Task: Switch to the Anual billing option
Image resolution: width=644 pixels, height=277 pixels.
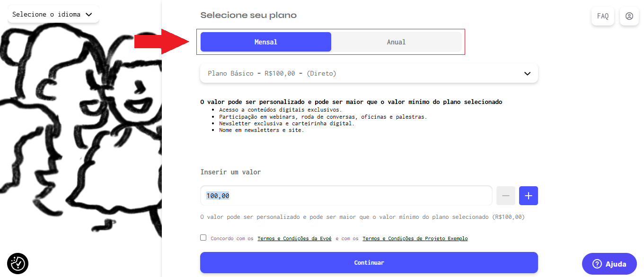Action: pyautogui.click(x=397, y=42)
